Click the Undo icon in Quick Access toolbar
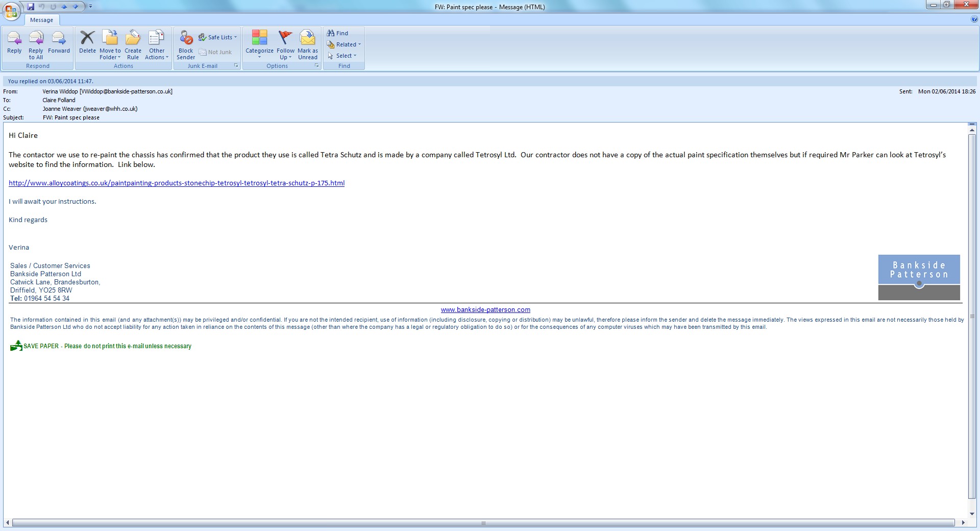The width and height of the screenshot is (980, 531). [42, 7]
